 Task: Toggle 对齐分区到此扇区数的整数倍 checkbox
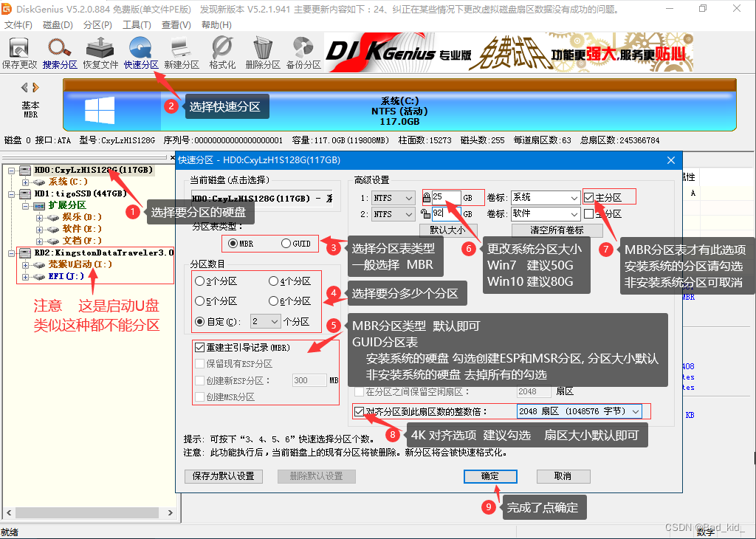click(x=359, y=411)
